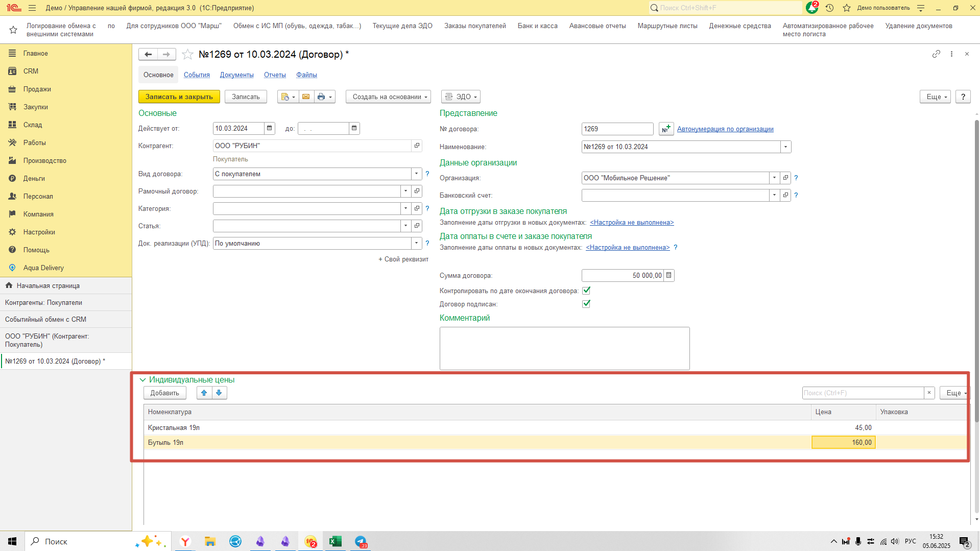
Task: Add contract to favorites with star
Action: click(x=187, y=54)
